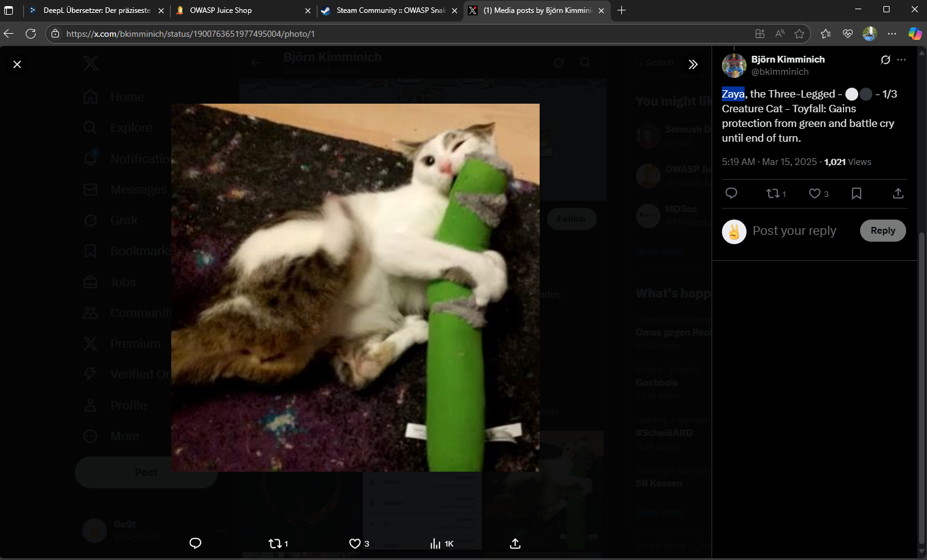Click the cat photo in the viewer

tap(355, 287)
